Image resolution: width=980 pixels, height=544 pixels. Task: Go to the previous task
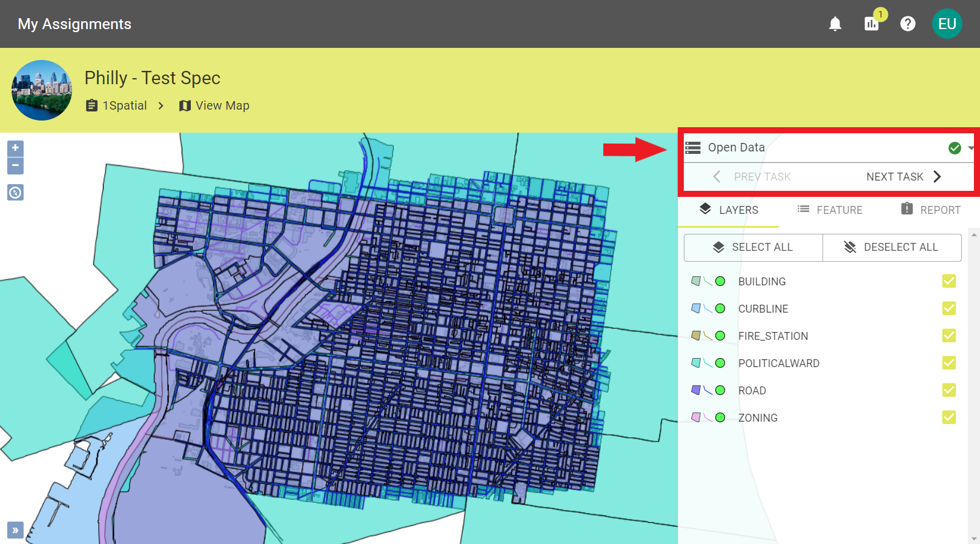751,176
